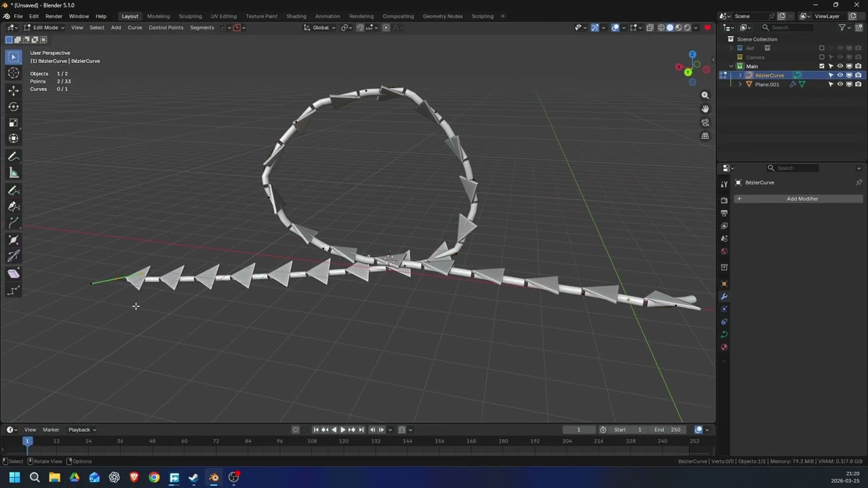868x488 pixels.
Task: Toggle Plane.001 selectable arrow icon
Action: [x=831, y=84]
